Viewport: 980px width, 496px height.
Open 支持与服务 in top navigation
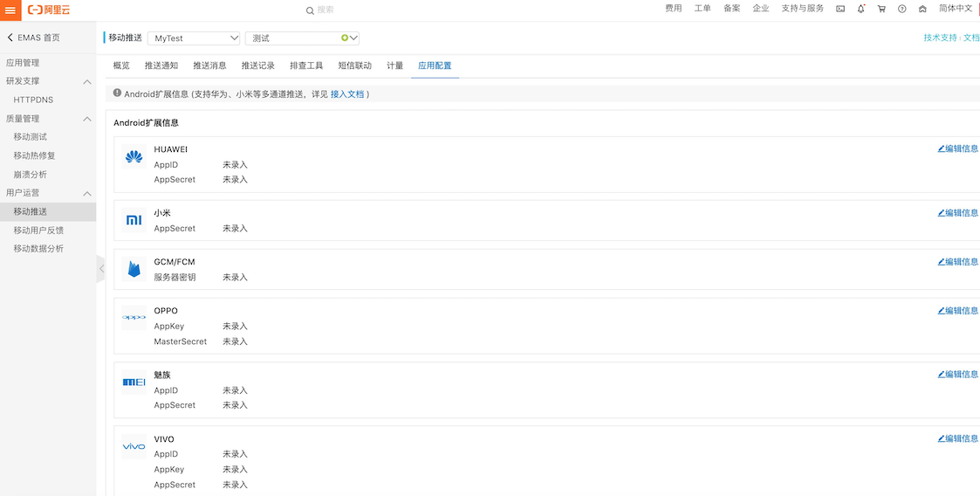[803, 9]
